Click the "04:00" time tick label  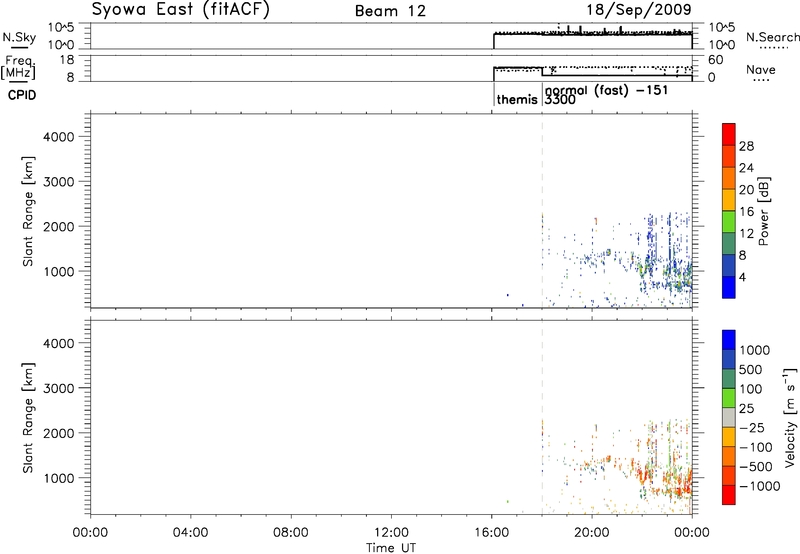[x=190, y=533]
